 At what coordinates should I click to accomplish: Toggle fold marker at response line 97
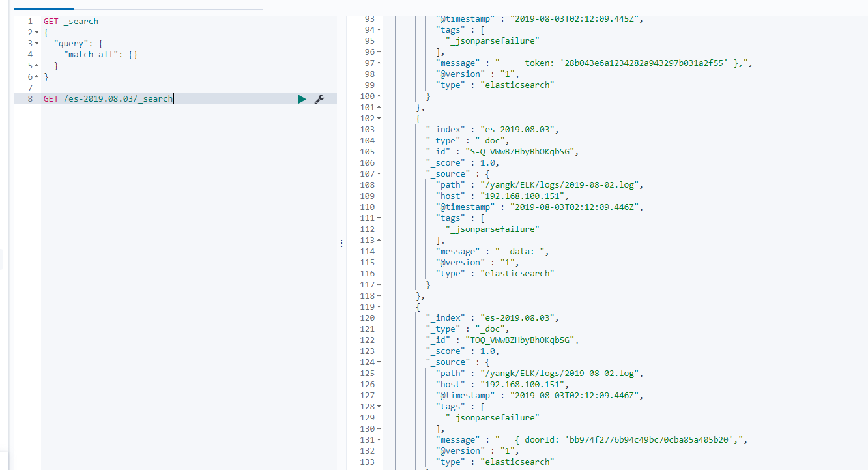pyautogui.click(x=379, y=63)
